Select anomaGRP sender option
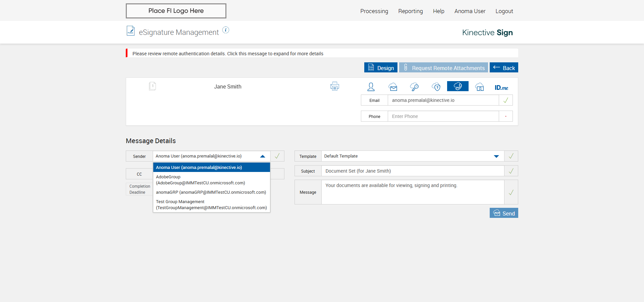Viewport: 644px width, 302px height. [x=211, y=192]
